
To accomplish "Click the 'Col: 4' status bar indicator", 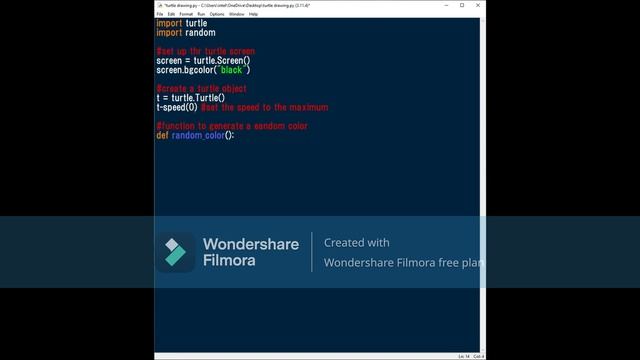I will pyautogui.click(x=478, y=356).
